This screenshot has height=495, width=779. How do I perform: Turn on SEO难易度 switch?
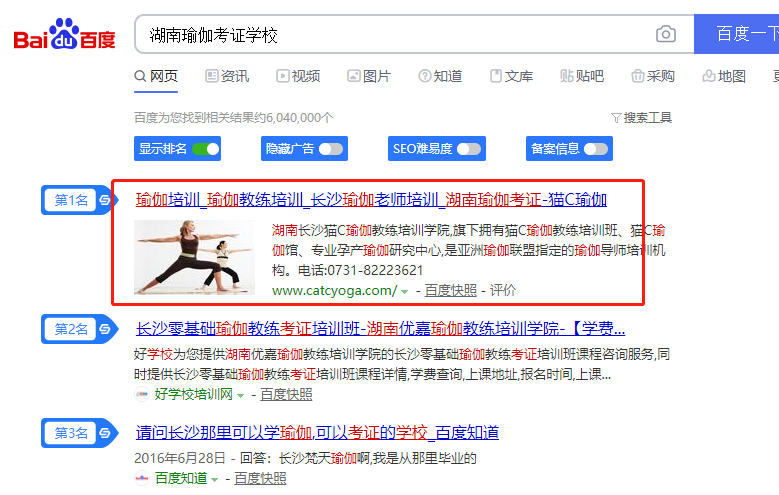tap(469, 149)
